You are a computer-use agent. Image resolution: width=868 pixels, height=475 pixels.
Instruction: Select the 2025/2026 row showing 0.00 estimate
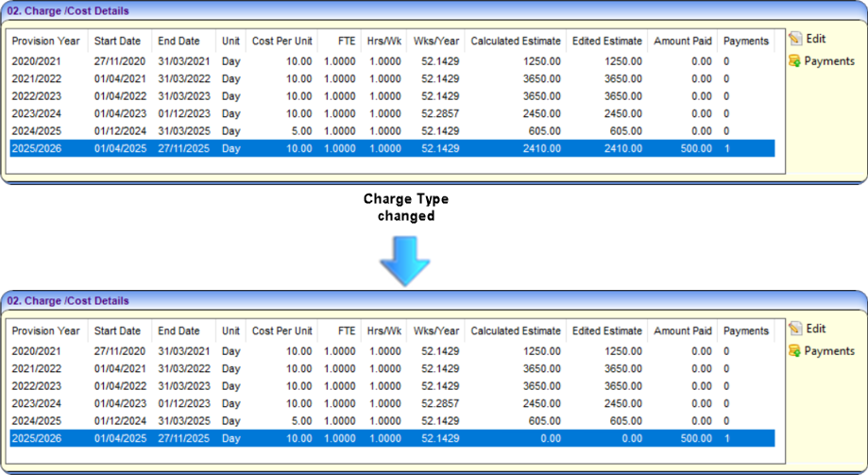tap(391, 438)
